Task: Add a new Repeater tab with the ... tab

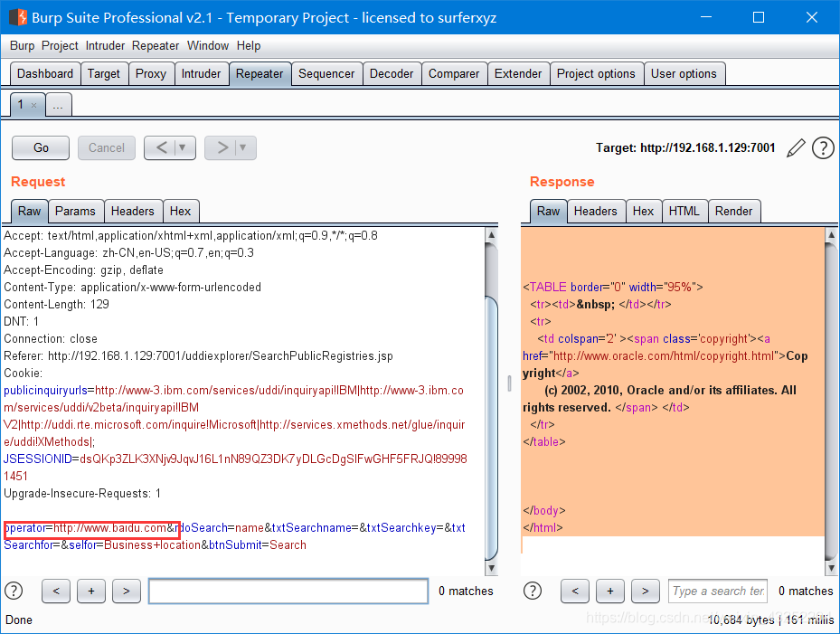Action: tap(58, 105)
